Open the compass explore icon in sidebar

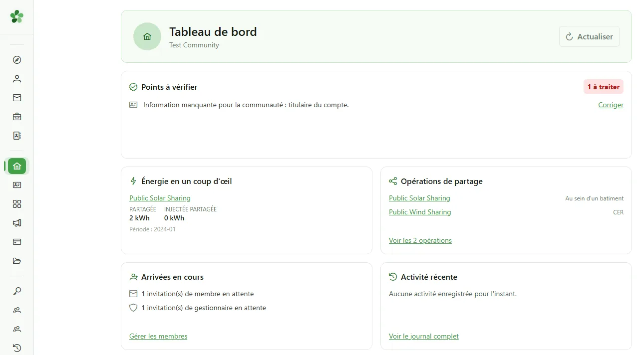coord(17,60)
